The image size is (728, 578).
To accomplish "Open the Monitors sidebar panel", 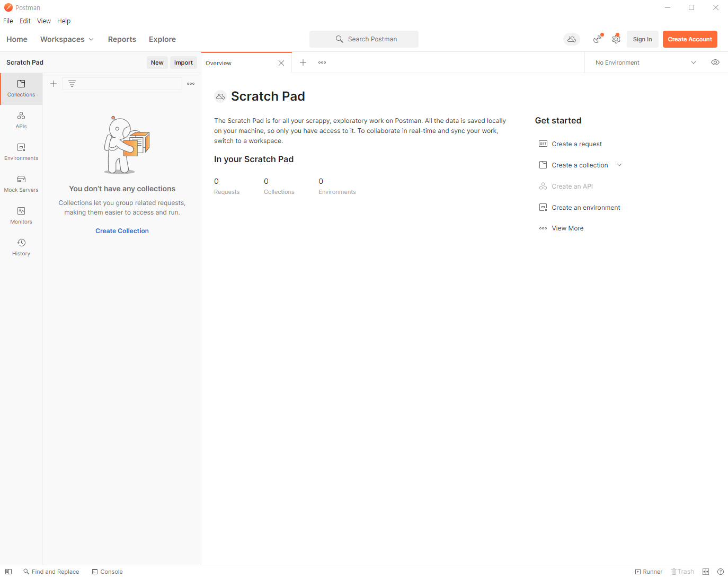I will pyautogui.click(x=21, y=216).
